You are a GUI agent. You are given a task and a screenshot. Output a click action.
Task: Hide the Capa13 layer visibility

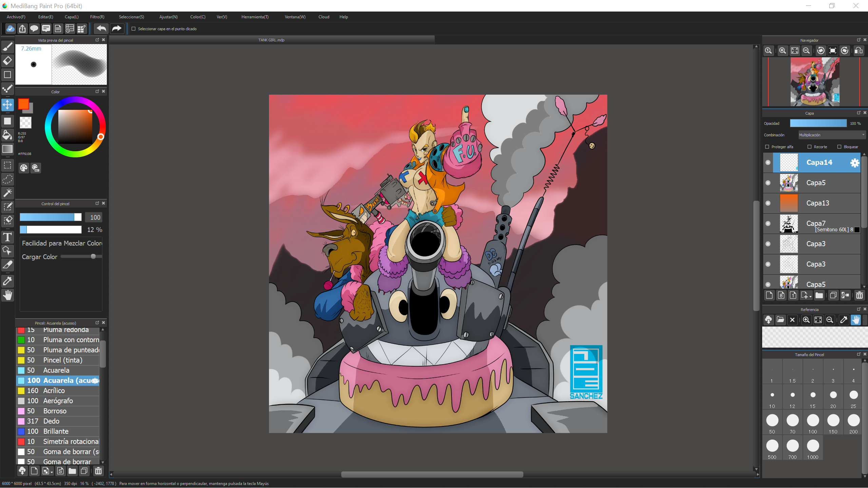click(768, 203)
